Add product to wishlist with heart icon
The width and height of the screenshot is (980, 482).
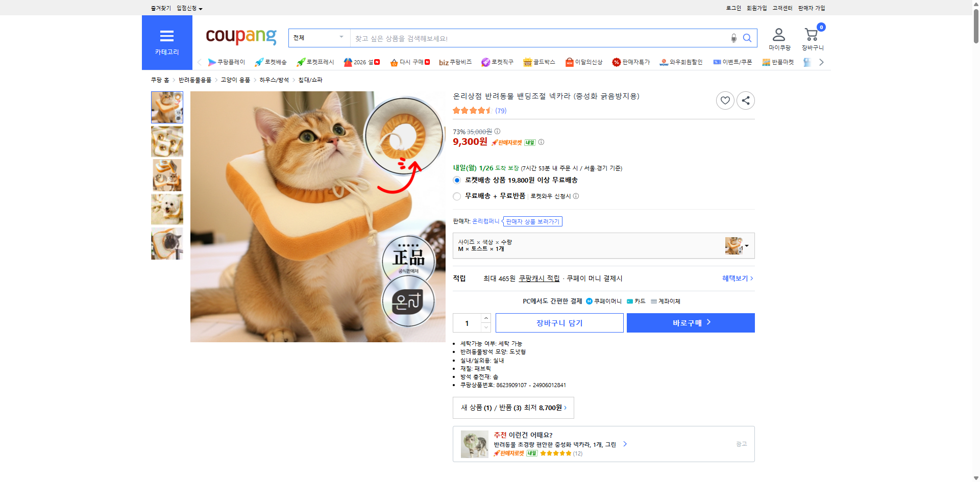point(725,100)
